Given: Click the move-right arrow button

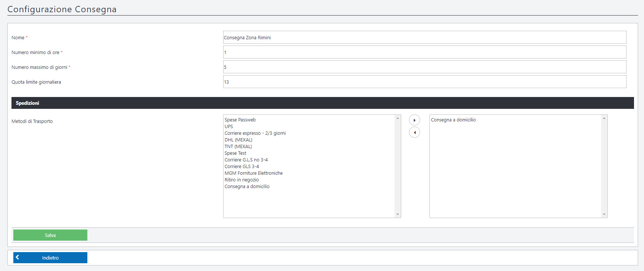Looking at the screenshot, I should 414,120.
